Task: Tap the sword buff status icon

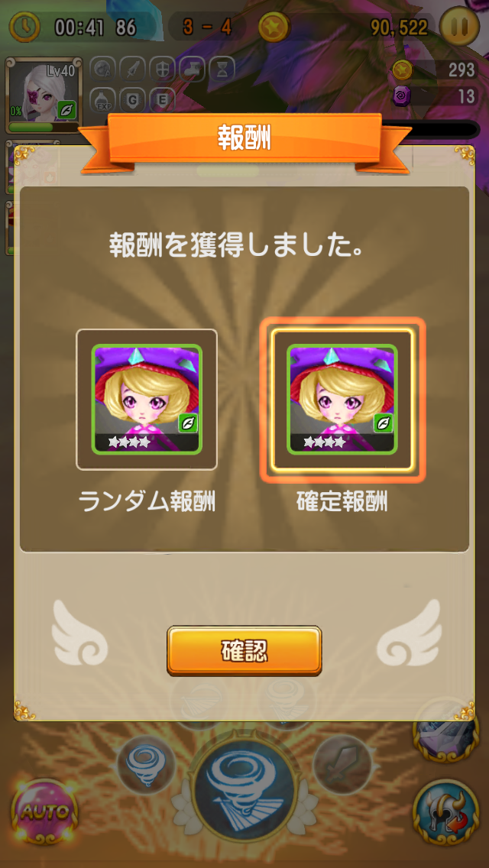Action: pyautogui.click(x=132, y=70)
